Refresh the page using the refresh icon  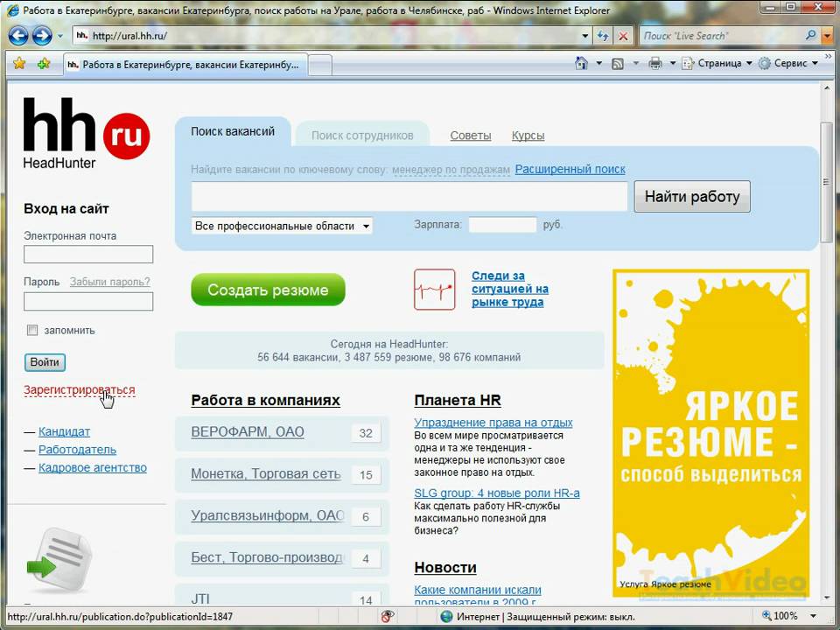tap(603, 36)
